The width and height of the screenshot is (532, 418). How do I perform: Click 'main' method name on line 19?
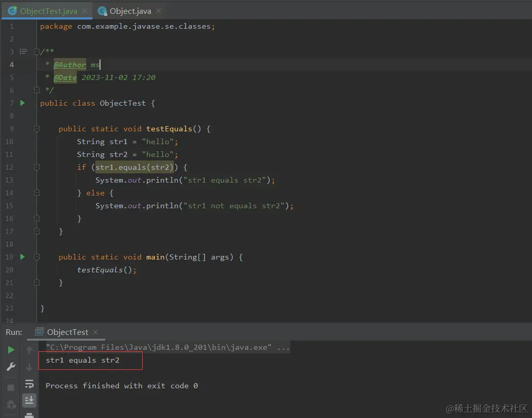(x=155, y=257)
